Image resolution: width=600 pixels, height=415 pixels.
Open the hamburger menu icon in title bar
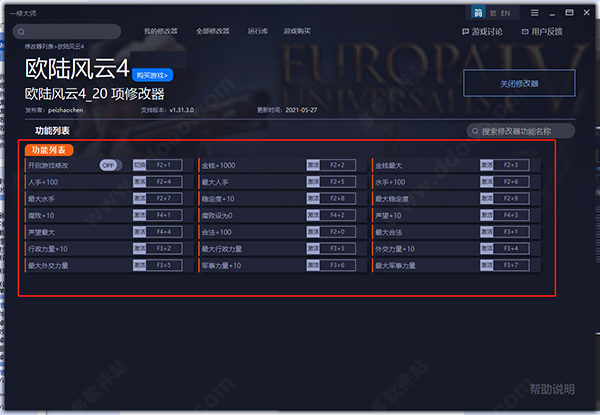coord(535,13)
